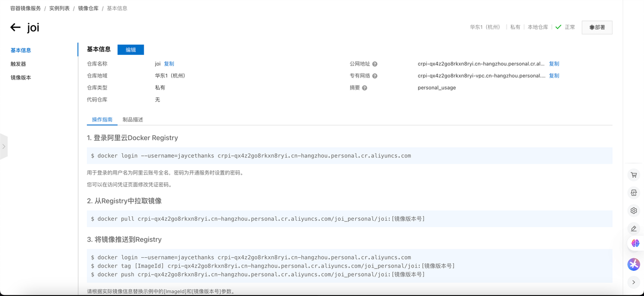Open the colorful brain AI assistant icon

click(x=635, y=243)
